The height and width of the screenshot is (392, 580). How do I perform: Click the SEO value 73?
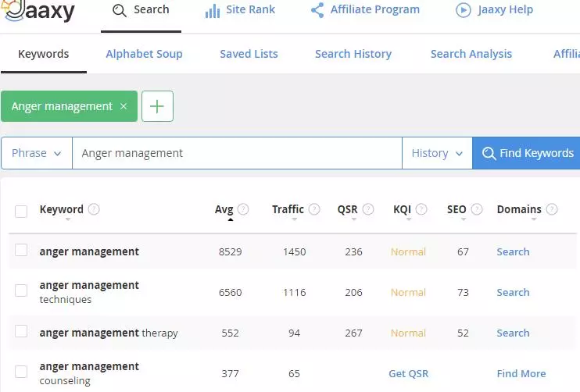(463, 293)
